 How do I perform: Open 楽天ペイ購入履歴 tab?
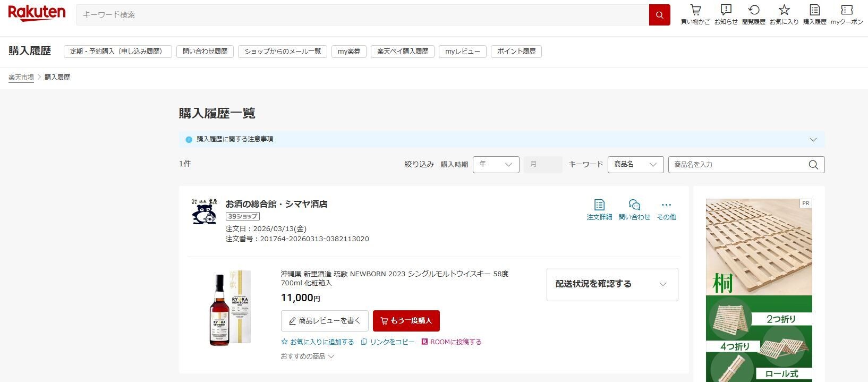coord(403,52)
